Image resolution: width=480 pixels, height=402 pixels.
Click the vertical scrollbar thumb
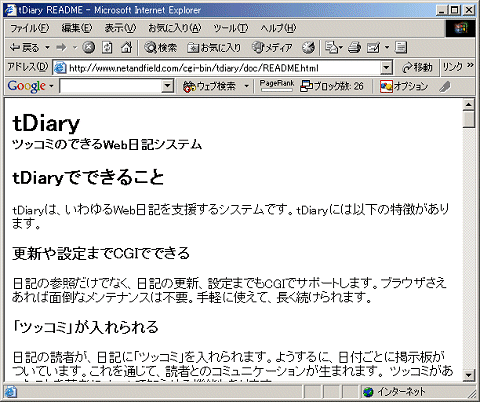469,120
